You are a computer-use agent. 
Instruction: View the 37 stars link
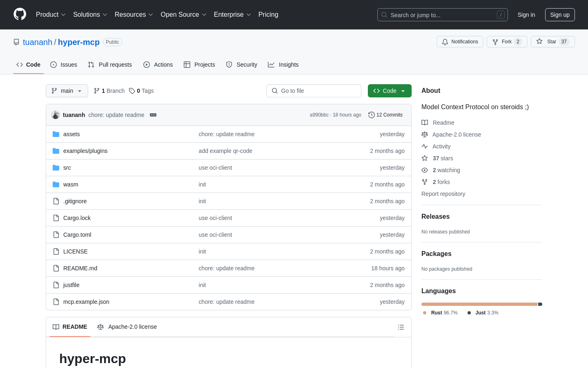point(437,158)
